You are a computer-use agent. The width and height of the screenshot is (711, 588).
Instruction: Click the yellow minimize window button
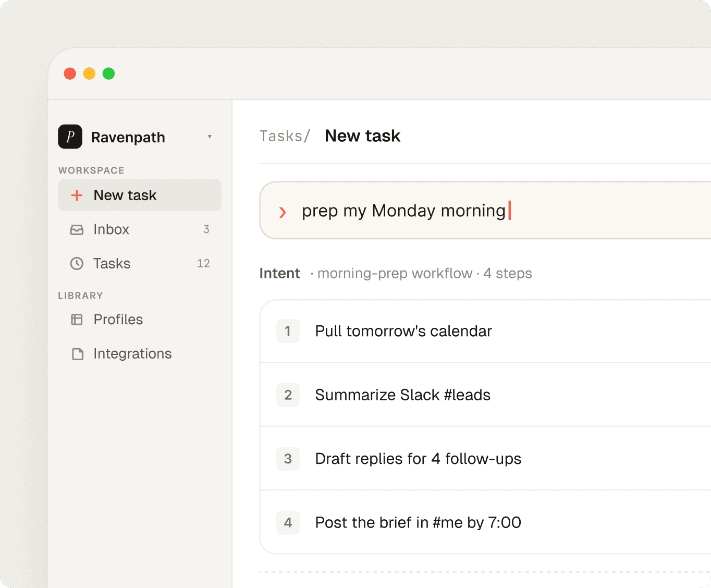click(x=89, y=73)
